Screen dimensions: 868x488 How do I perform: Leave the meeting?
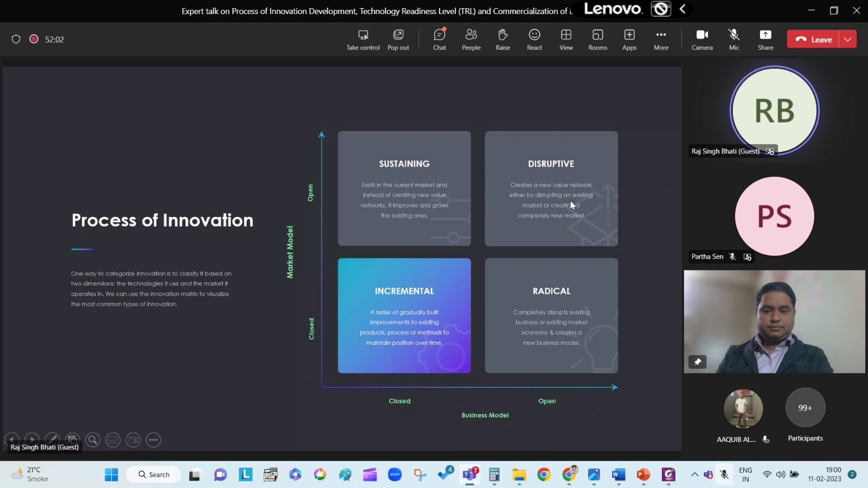click(x=813, y=39)
